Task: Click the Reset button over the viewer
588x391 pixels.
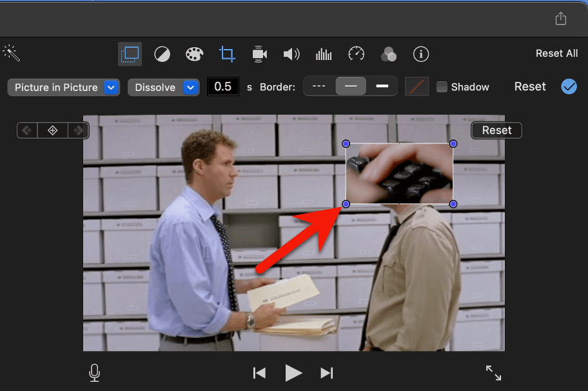Action: pos(496,130)
